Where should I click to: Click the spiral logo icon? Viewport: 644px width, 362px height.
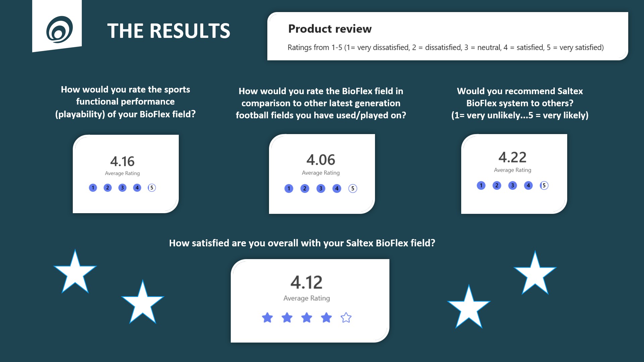59,29
